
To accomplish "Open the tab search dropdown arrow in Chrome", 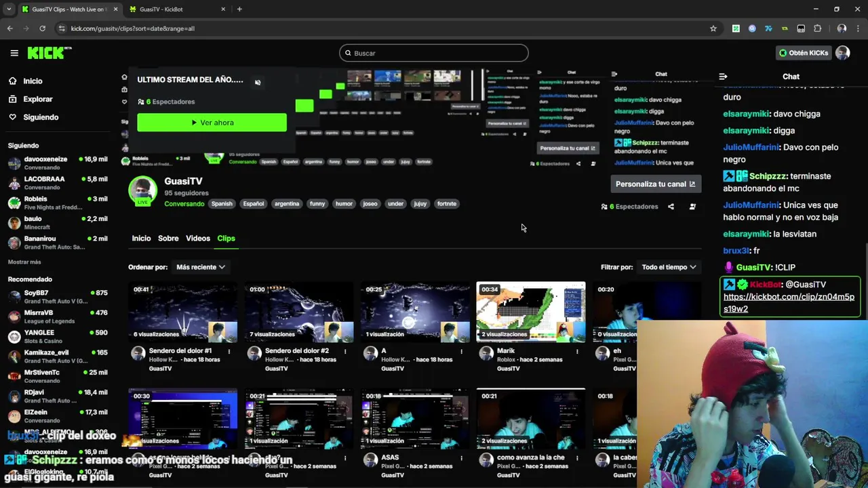I will click(x=9, y=9).
